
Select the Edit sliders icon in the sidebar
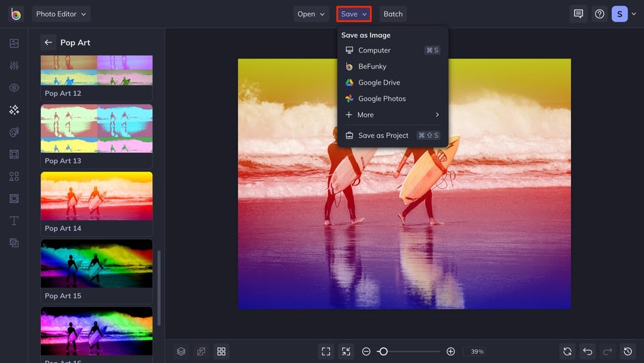pos(14,66)
